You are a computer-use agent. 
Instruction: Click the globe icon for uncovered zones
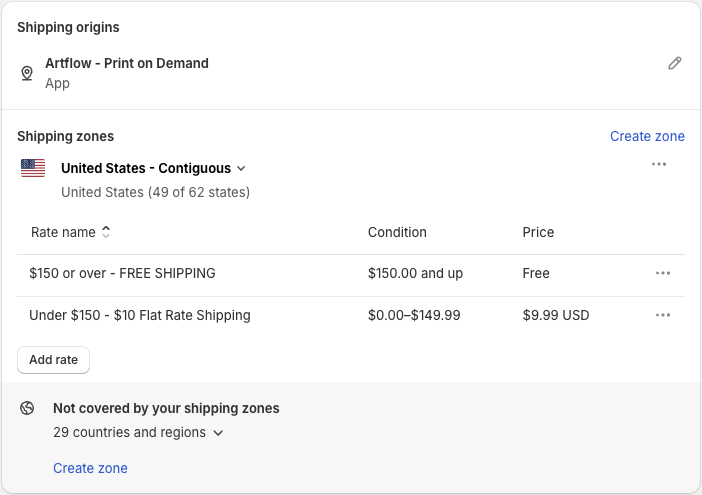pyautogui.click(x=27, y=408)
